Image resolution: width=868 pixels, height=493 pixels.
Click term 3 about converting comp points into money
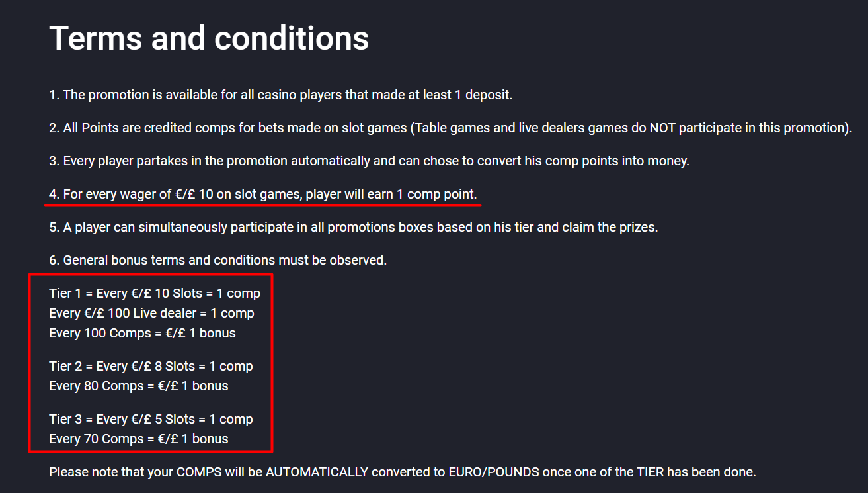point(369,161)
